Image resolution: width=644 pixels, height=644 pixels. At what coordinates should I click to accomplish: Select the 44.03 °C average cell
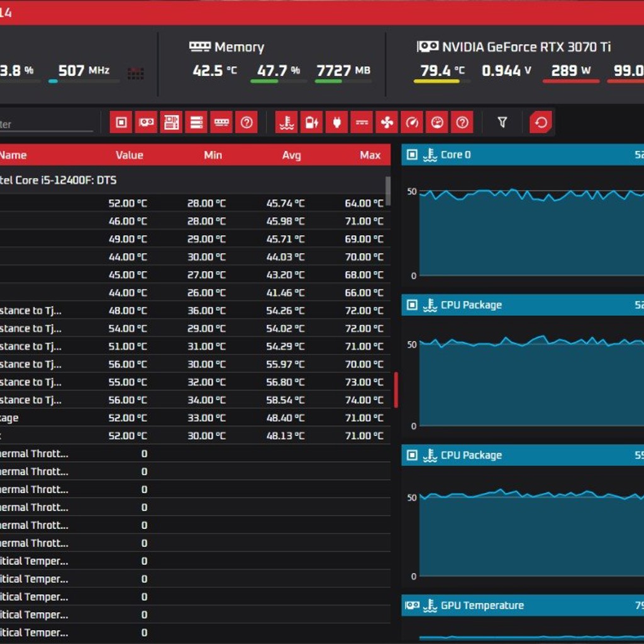pyautogui.click(x=286, y=257)
